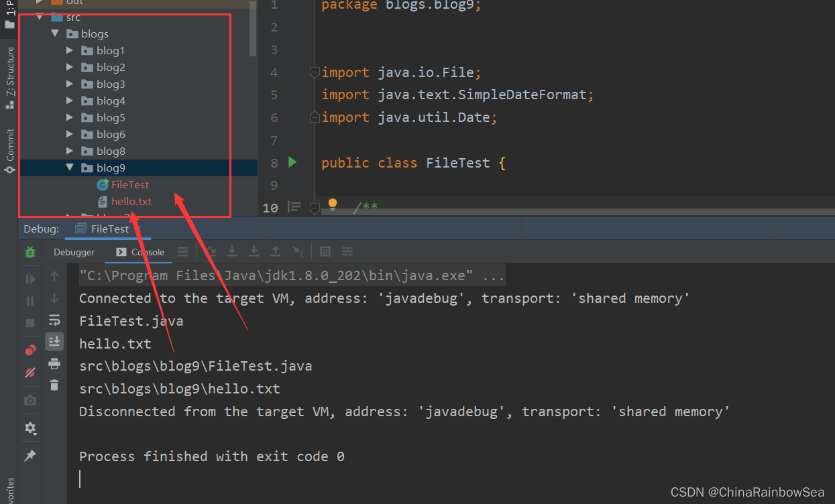Run FileTest via green gutter arrow
835x504 pixels.
(x=292, y=162)
